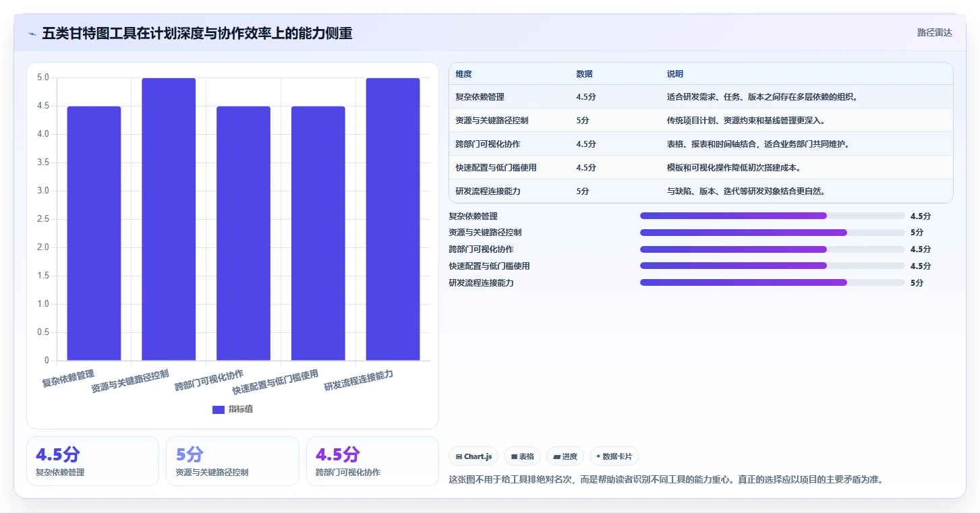The height and width of the screenshot is (513, 980).
Task: Click 复杂依赖管理 cell in the table
Action: point(480,97)
